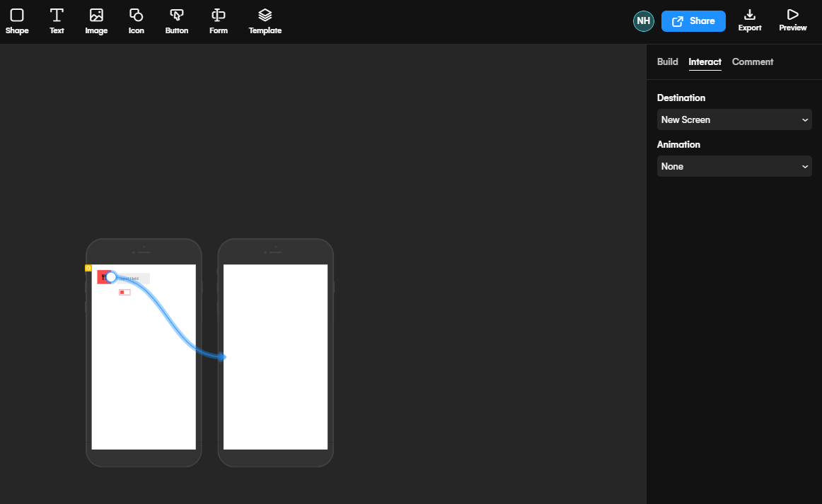822x504 pixels.
Task: Select the Shape tool
Action: pos(17,20)
